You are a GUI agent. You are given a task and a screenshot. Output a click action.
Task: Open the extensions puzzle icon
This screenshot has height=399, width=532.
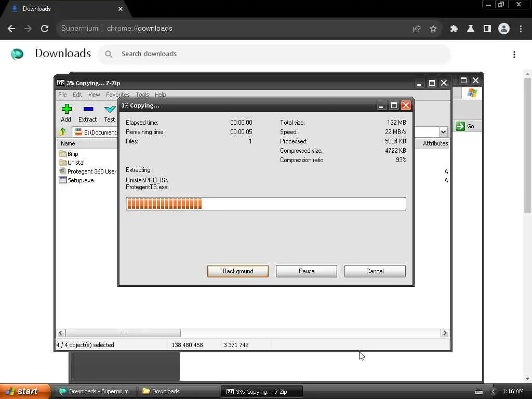(454, 29)
